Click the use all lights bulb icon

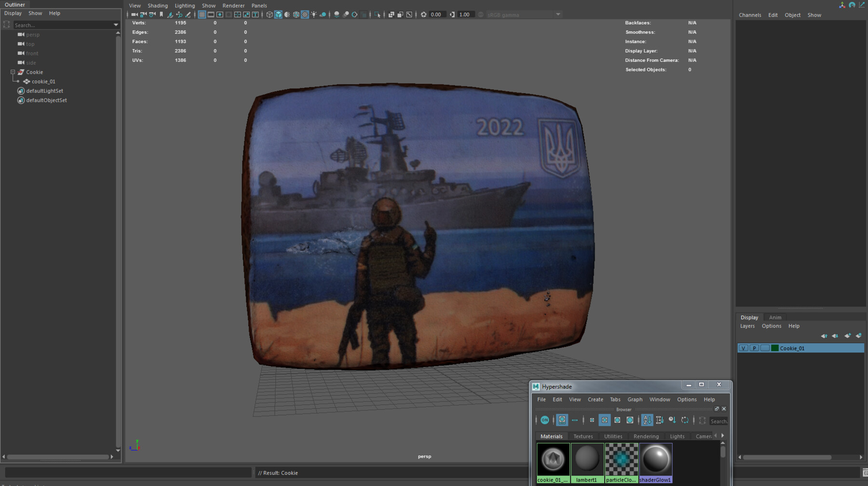click(314, 14)
